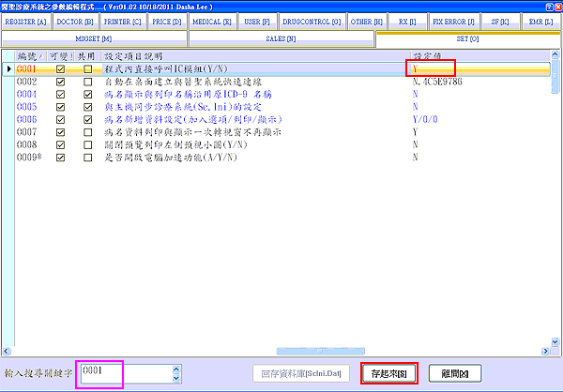The width and height of the screenshot is (563, 392).
Task: Click the search keyword input field
Action: click(x=122, y=372)
